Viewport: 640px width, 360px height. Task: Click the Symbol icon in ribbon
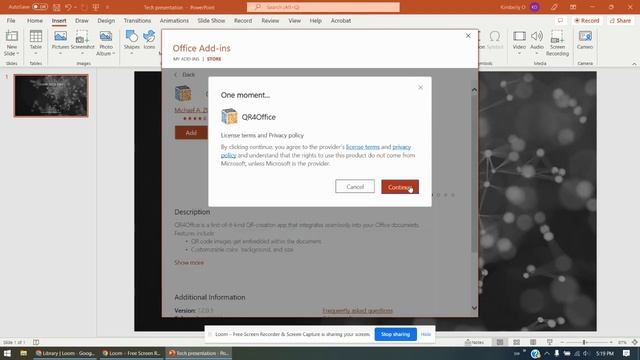point(495,37)
